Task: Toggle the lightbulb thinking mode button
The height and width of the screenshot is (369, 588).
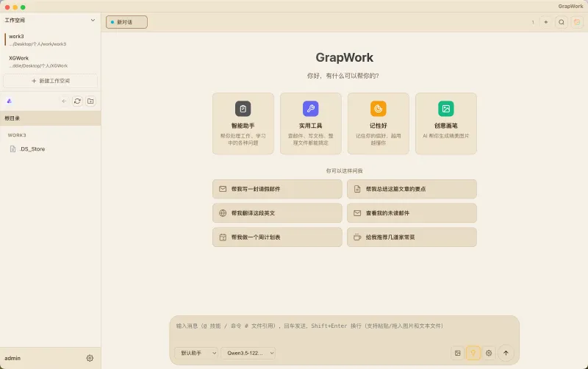Action: coord(473,353)
